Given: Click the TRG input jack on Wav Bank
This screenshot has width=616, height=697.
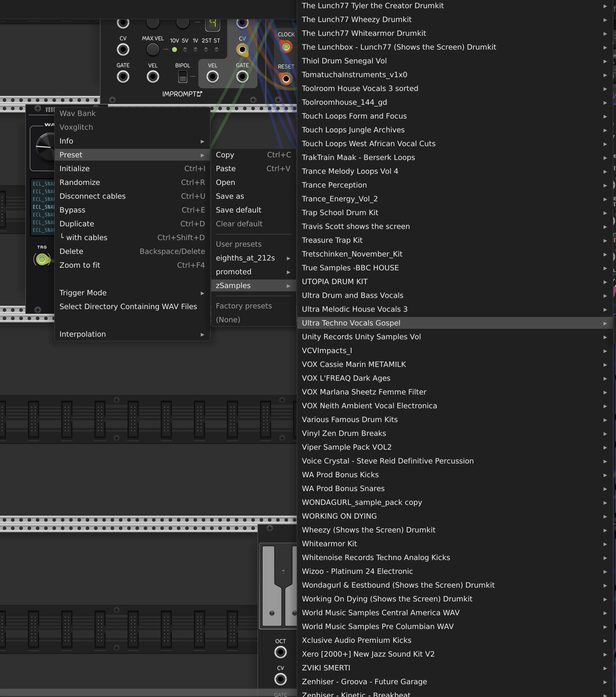Looking at the screenshot, I should point(42,259).
